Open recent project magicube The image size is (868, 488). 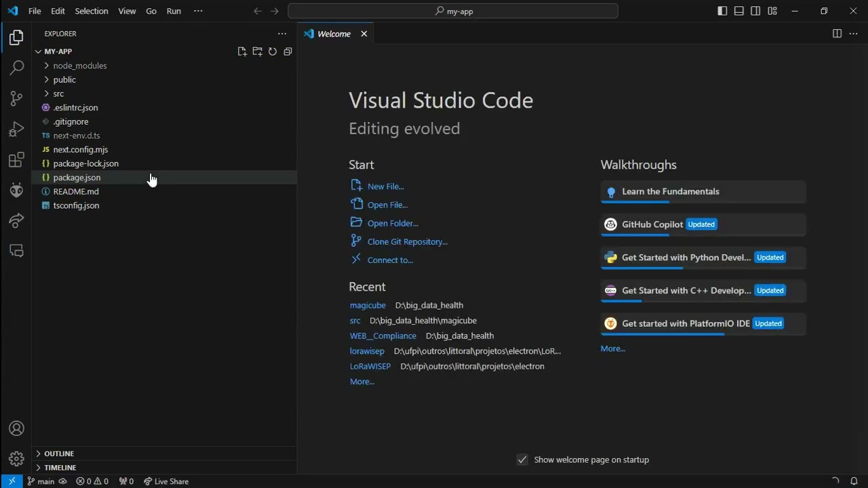(x=368, y=306)
